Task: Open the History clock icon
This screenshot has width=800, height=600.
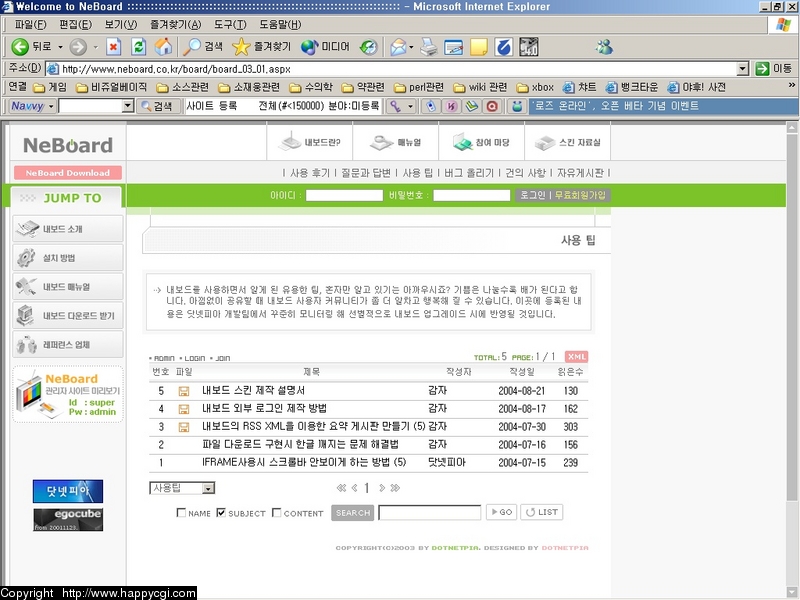Action: point(368,47)
